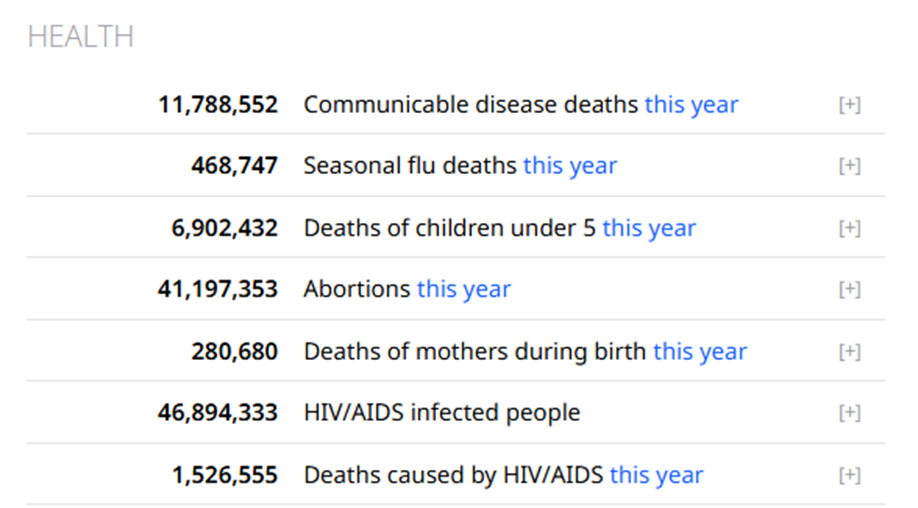Click the 46,894,333 HIV/AIDS infected counter

(x=218, y=413)
